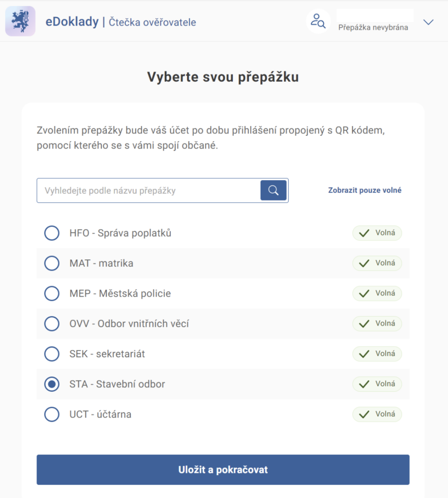448x498 pixels.
Task: Choose MAT - matrika radio button
Action: pyautogui.click(x=52, y=263)
